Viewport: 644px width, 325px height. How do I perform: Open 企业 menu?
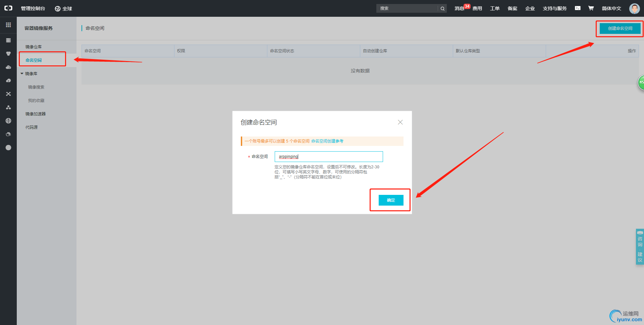[x=530, y=8]
